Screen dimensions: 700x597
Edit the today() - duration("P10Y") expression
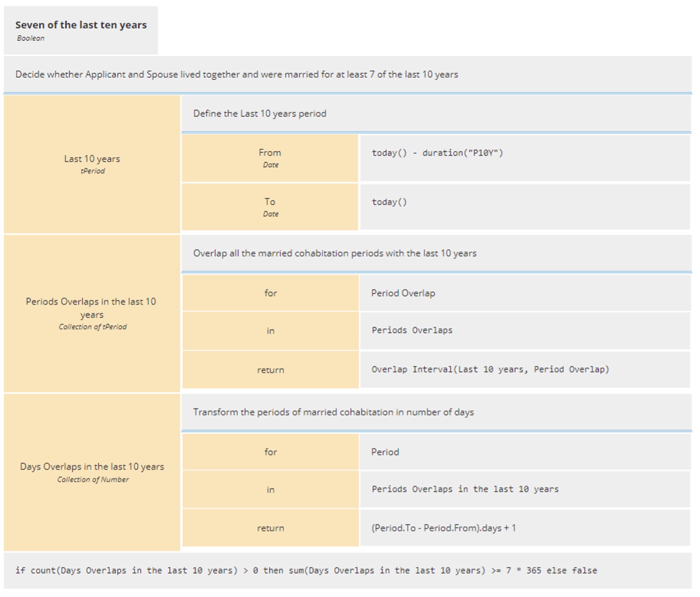click(437, 153)
